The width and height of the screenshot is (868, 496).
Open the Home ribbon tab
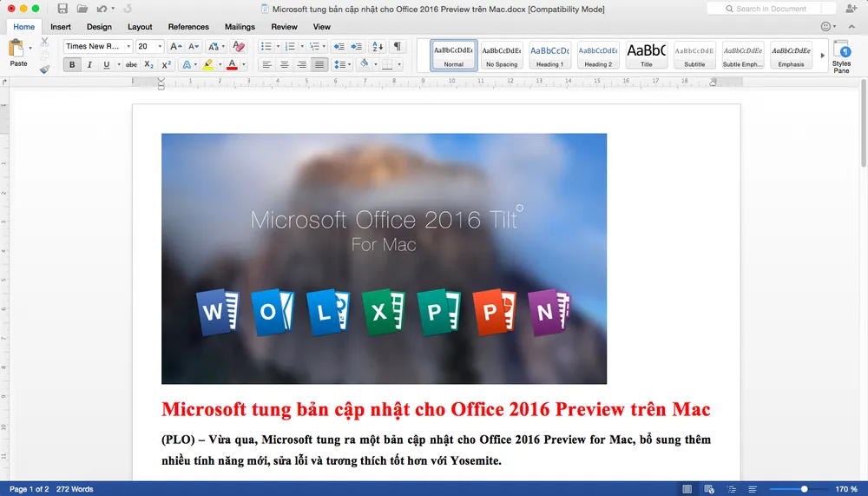pyautogui.click(x=23, y=27)
